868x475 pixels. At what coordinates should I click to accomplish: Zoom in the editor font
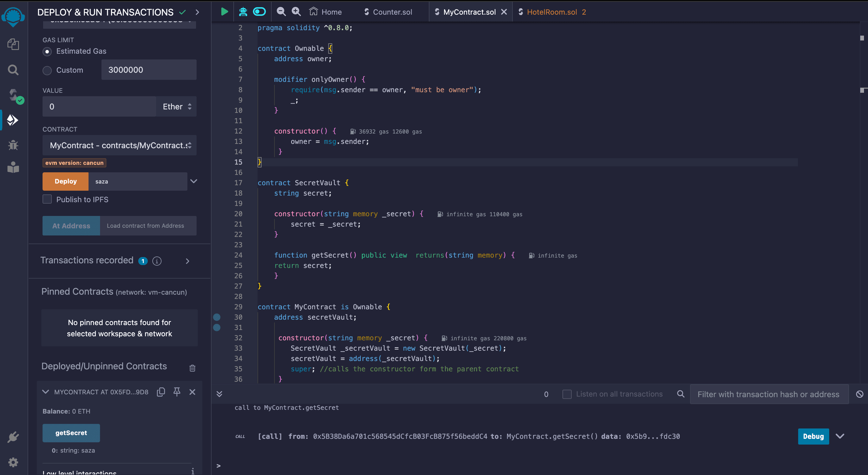(x=296, y=11)
